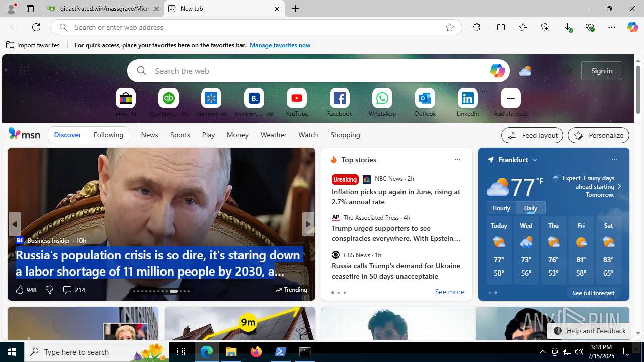Select the Discover feed toggle
Screen dimensions: 644x362
coord(67,135)
